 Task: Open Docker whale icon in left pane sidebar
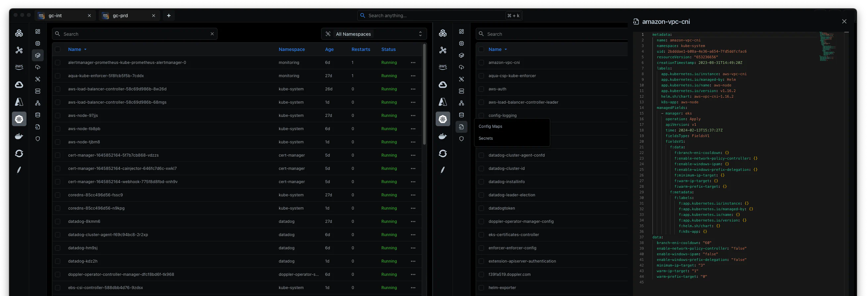19,136
